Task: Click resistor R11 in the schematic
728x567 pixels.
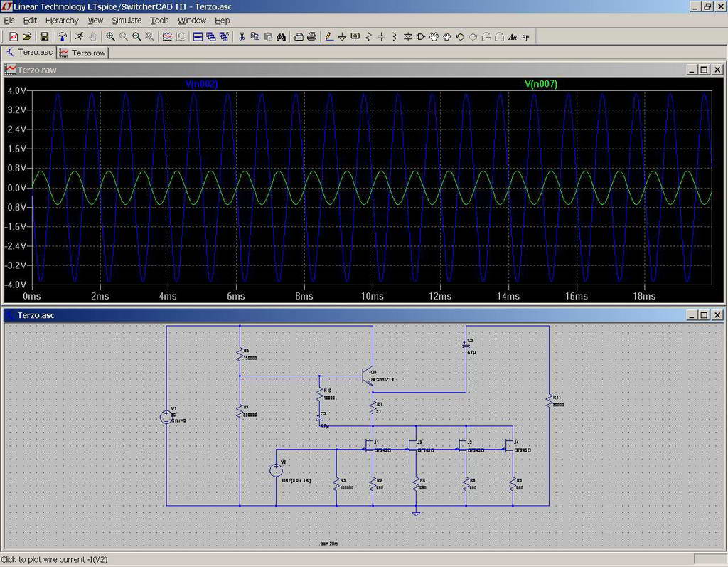Action: (x=550, y=401)
